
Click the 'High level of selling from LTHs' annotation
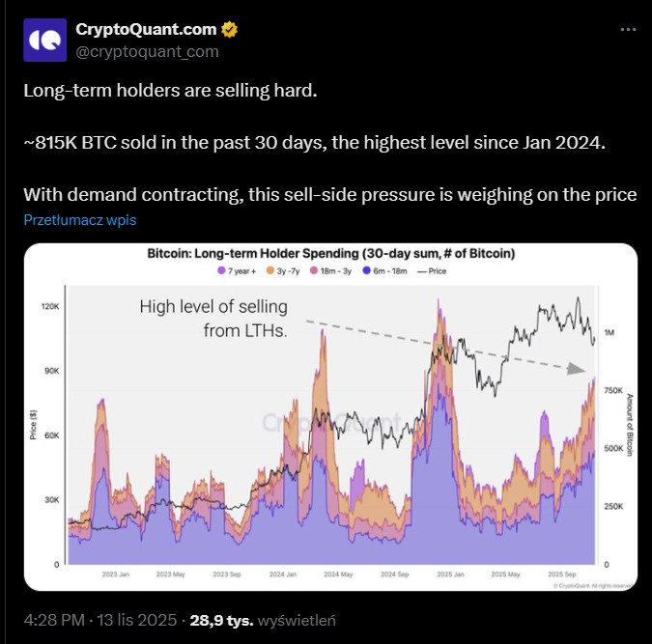click(x=213, y=319)
